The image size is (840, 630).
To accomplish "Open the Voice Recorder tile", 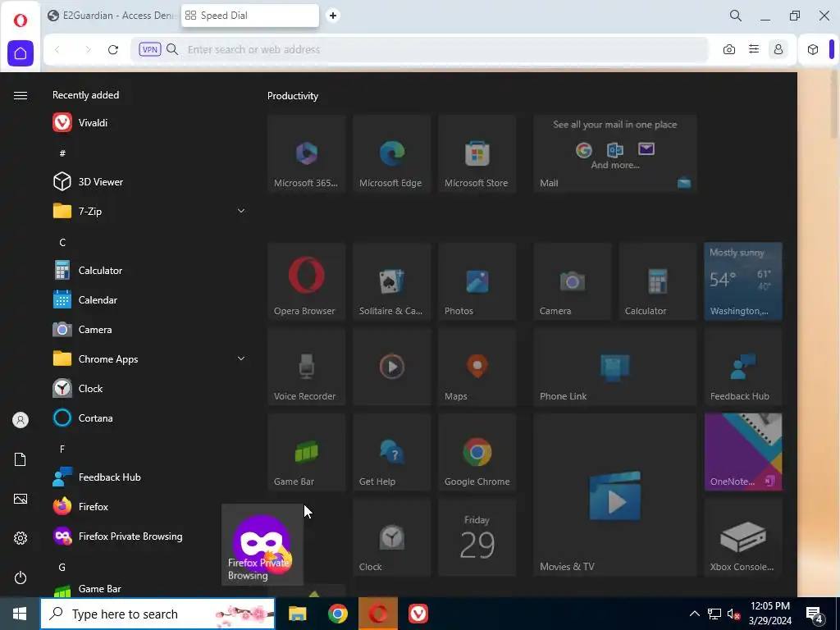I will click(307, 367).
